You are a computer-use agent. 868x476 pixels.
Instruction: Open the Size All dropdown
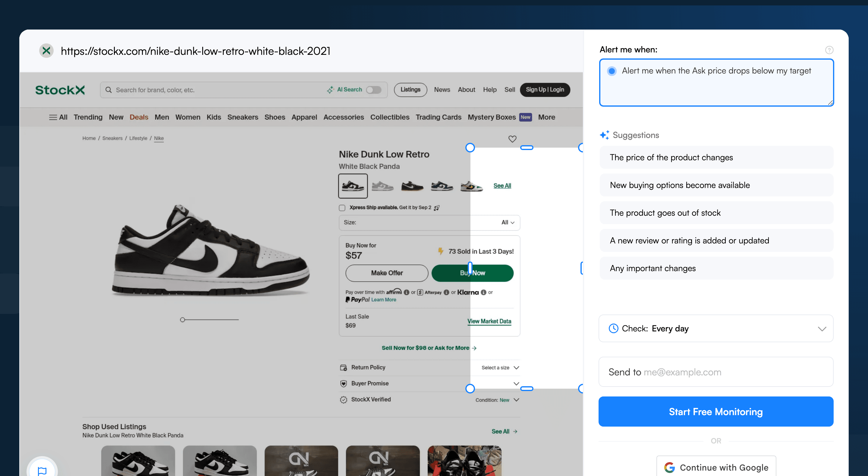[429, 223]
